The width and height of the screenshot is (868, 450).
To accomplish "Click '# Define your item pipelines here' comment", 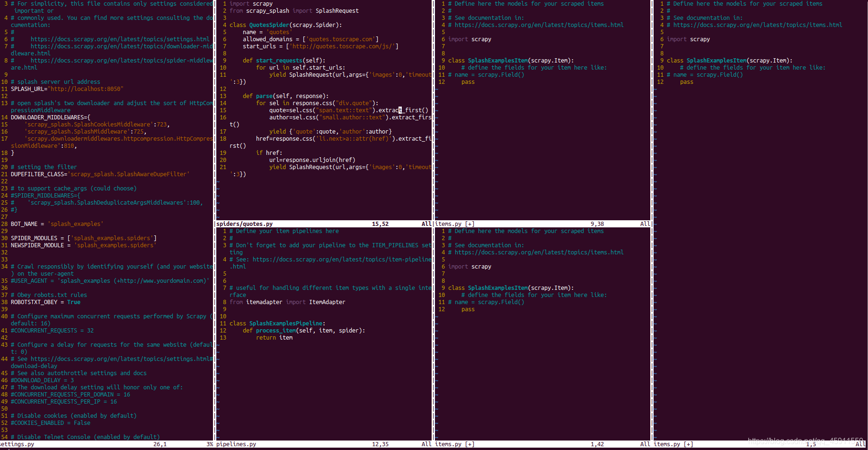I will [284, 231].
